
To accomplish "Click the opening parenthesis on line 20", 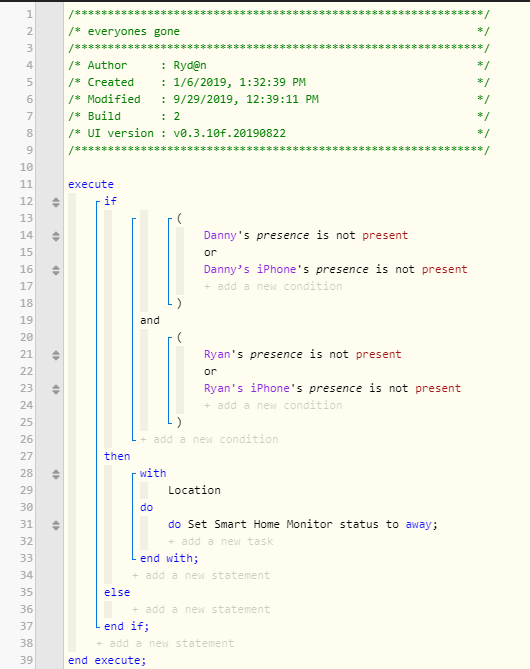I will (179, 337).
